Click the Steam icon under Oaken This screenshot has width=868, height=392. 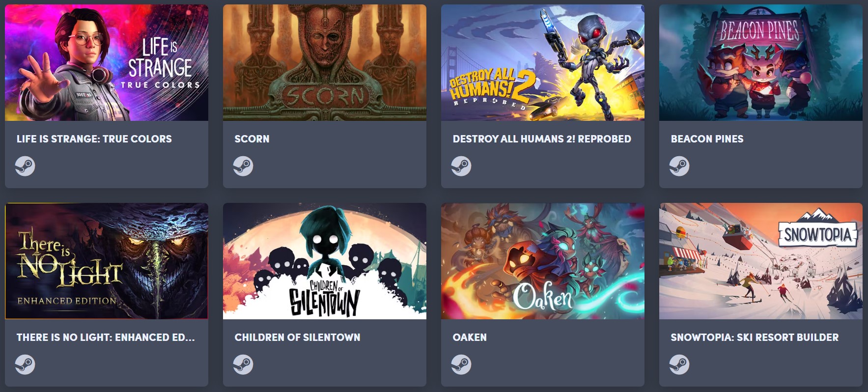[x=461, y=364]
